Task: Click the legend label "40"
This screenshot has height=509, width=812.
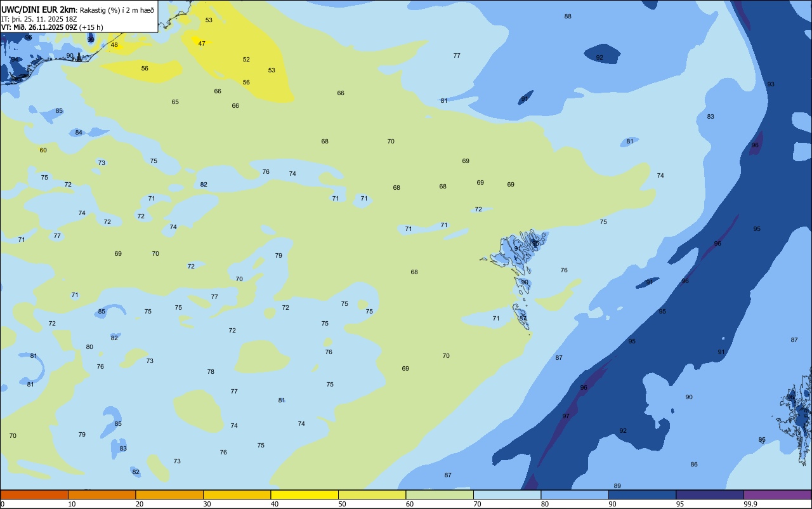Action: 274,504
